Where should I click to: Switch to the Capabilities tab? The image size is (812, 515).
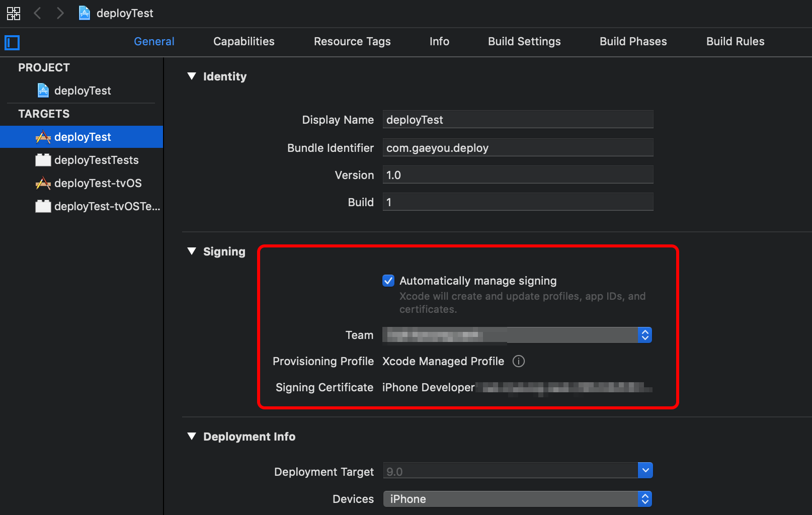point(244,41)
